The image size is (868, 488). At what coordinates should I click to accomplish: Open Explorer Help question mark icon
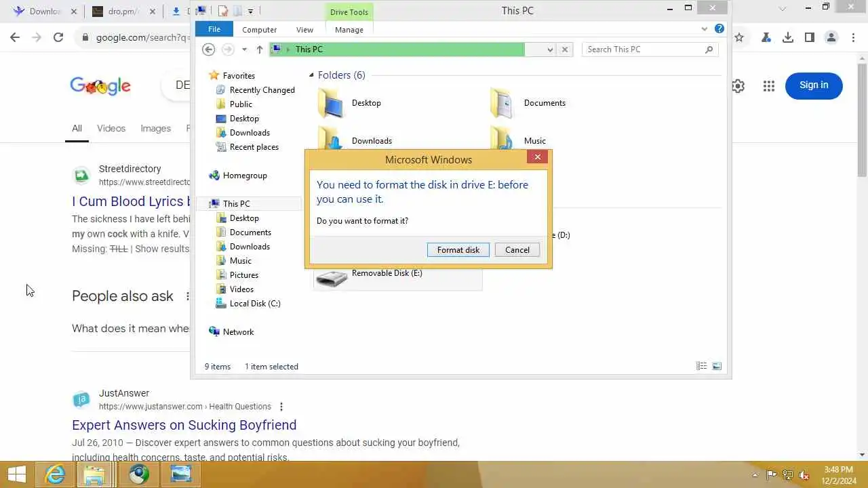719,29
